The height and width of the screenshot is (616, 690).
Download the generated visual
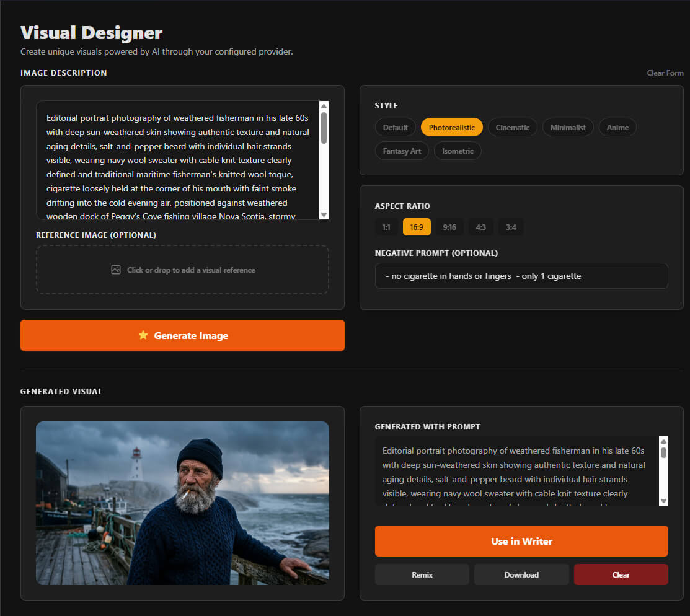(521, 574)
